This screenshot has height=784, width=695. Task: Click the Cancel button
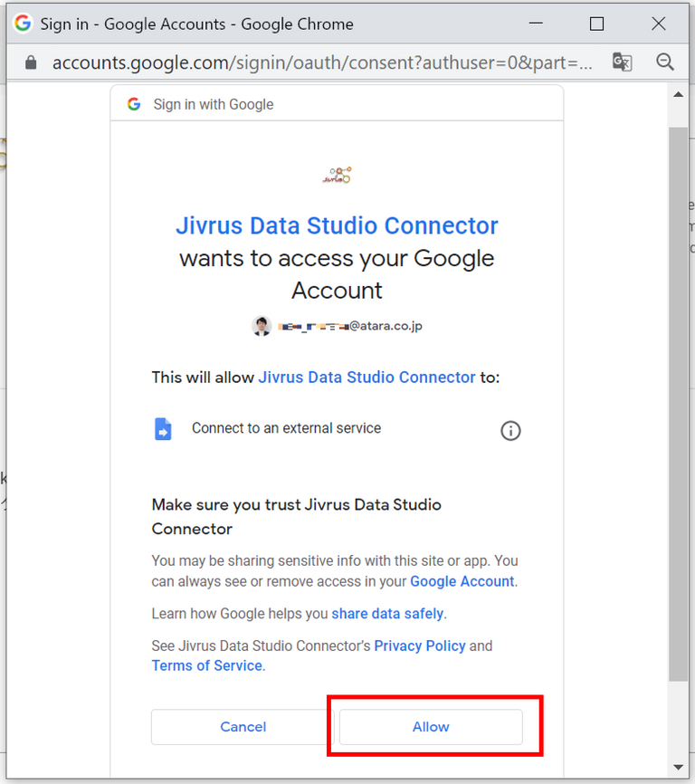coord(243,726)
